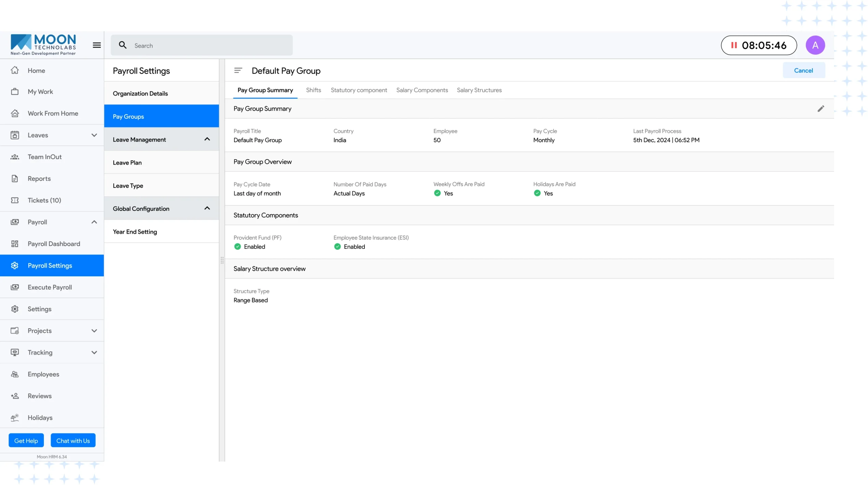Viewport: 868px width, 485px height.
Task: Switch to the Salary Structures tab
Action: 479,90
